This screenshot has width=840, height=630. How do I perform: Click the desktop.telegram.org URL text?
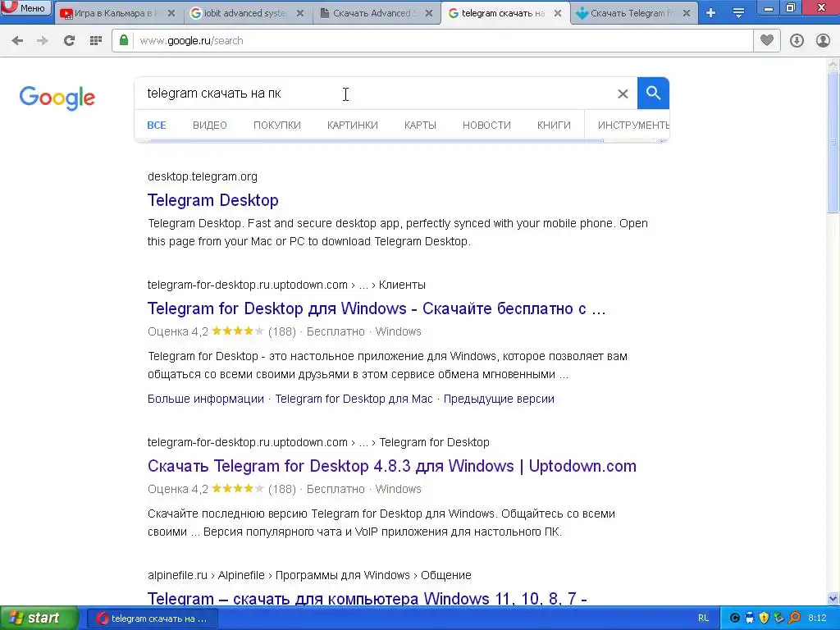(x=203, y=177)
